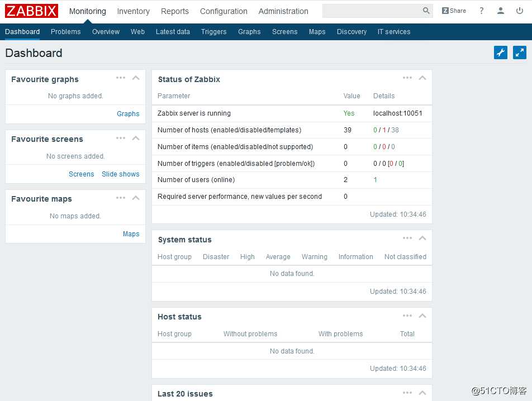This screenshot has height=401, width=532.
Task: Collapse the Status of Zabbix widget
Action: [x=422, y=78]
